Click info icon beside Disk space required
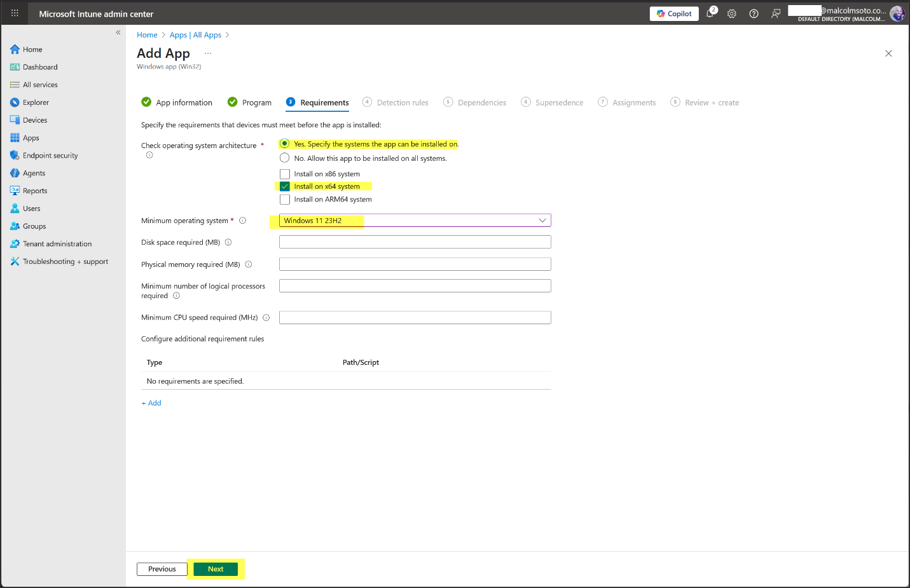Viewport: 910px width, 588px height. [x=228, y=242]
